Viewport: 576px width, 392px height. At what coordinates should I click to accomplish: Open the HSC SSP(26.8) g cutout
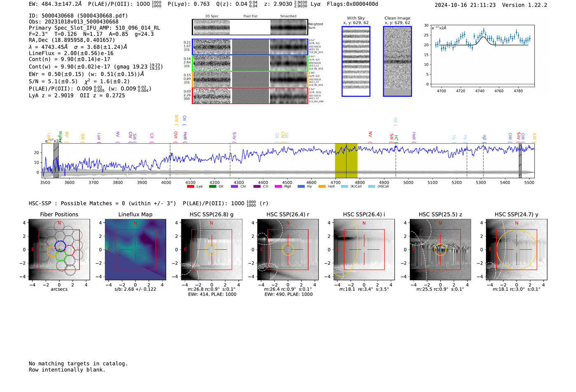pyautogui.click(x=211, y=250)
